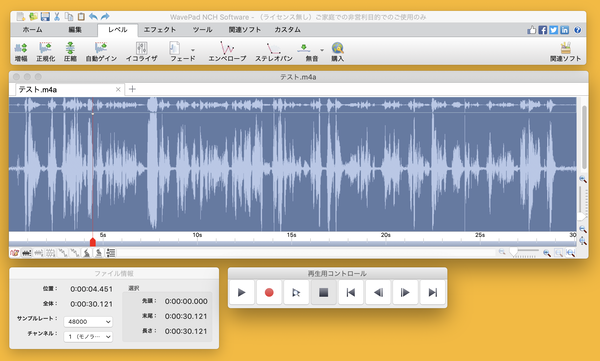The width and height of the screenshot is (600, 361).
Task: Click the Undo arrow icon
Action: point(93,16)
